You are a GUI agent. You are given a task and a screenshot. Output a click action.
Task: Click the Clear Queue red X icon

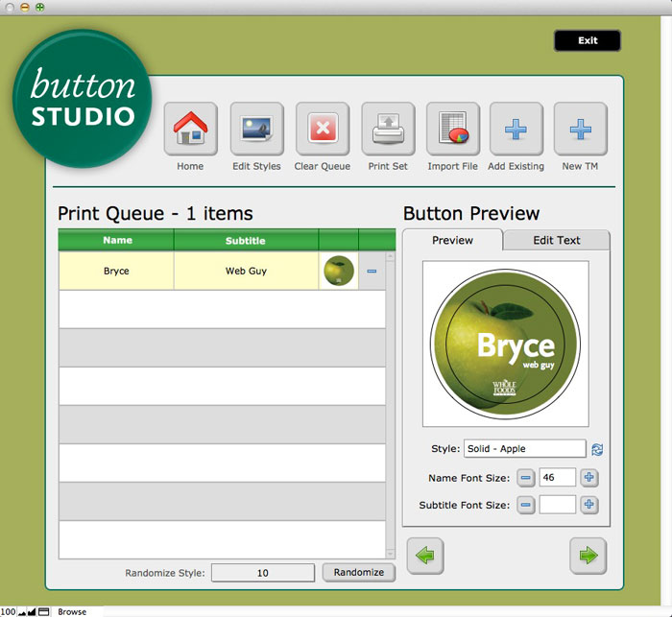(323, 129)
